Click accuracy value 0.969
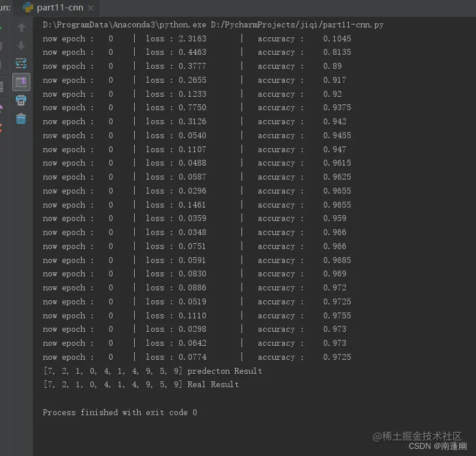The width and height of the screenshot is (476, 456). click(334, 273)
